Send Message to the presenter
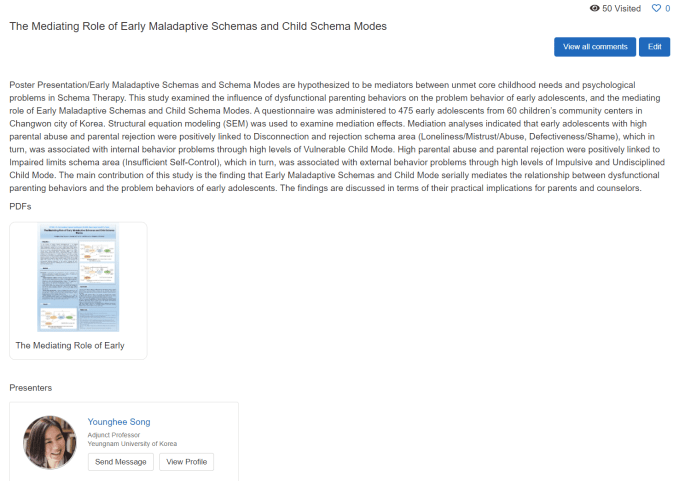This screenshot has height=481, width=685. tap(121, 462)
